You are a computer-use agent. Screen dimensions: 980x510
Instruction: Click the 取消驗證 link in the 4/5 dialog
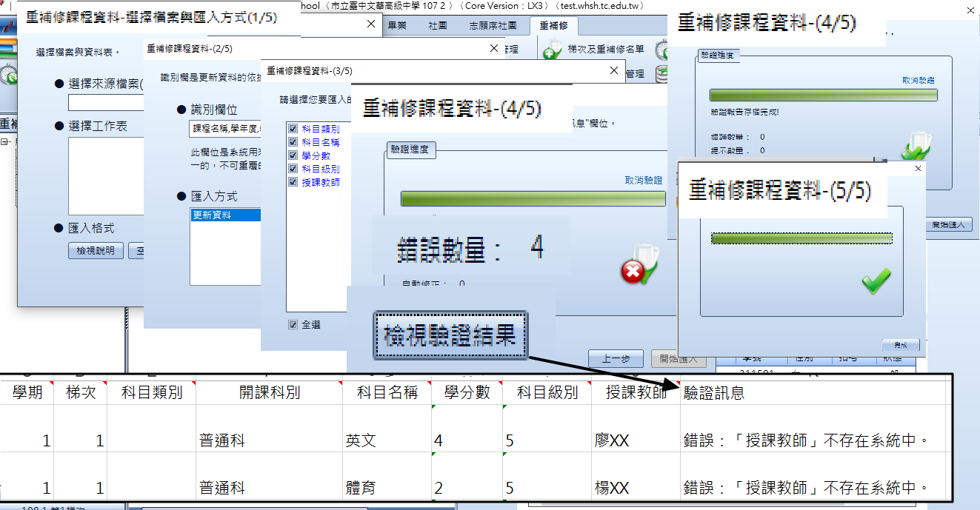click(644, 180)
